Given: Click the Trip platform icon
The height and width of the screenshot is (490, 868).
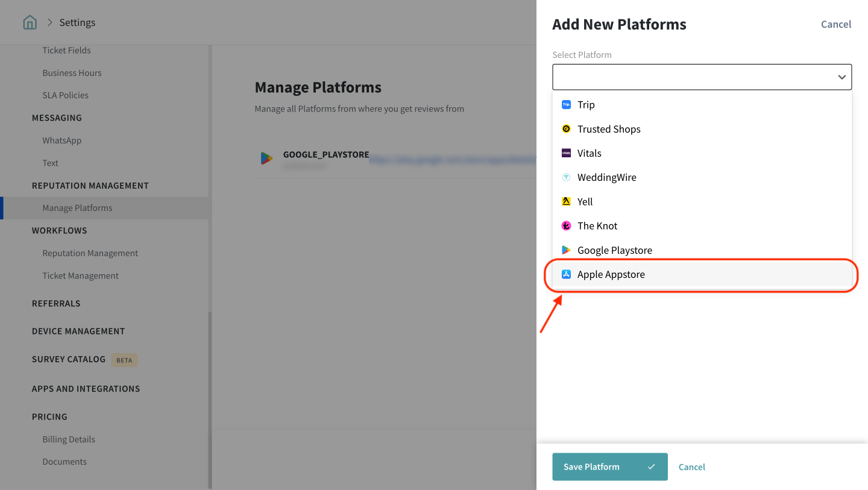Looking at the screenshot, I should click(x=566, y=105).
